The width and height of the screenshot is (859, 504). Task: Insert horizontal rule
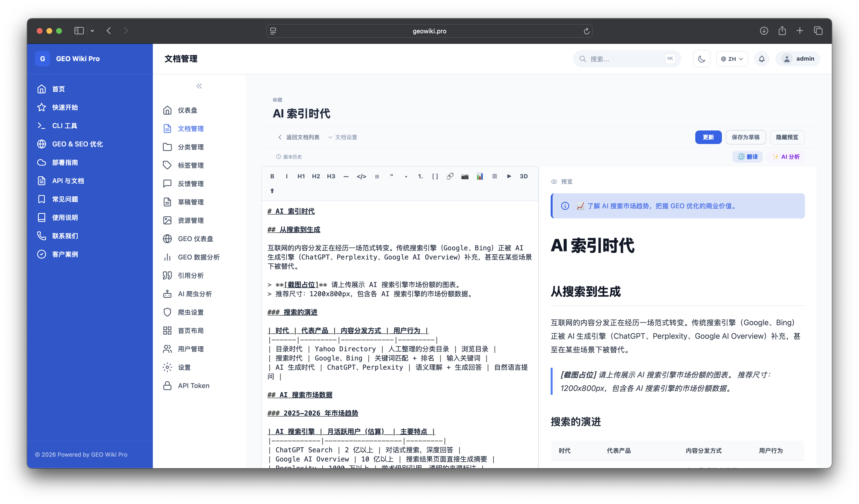(346, 176)
